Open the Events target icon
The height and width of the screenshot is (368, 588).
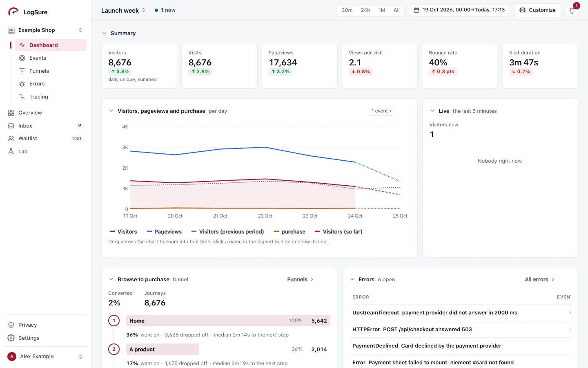pos(22,58)
